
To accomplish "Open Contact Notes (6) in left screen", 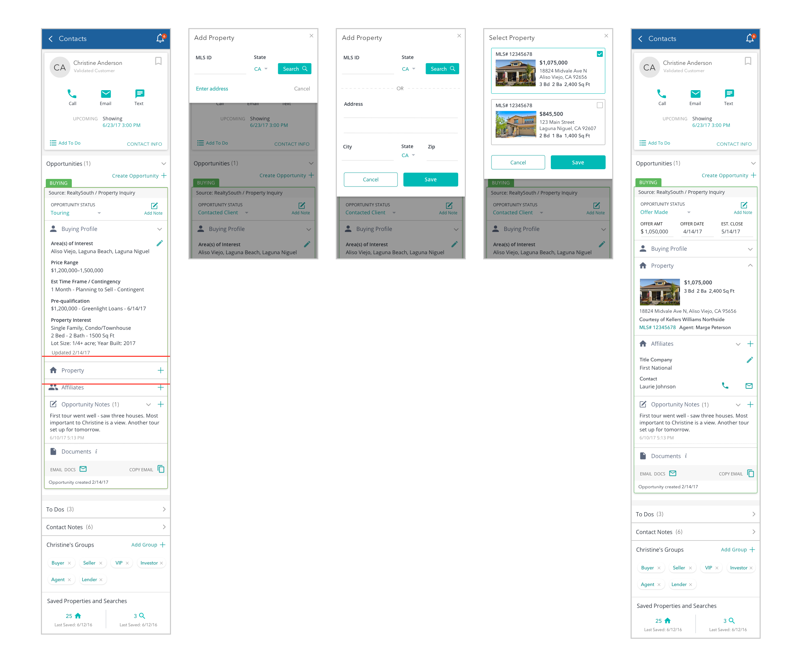I will coord(106,527).
